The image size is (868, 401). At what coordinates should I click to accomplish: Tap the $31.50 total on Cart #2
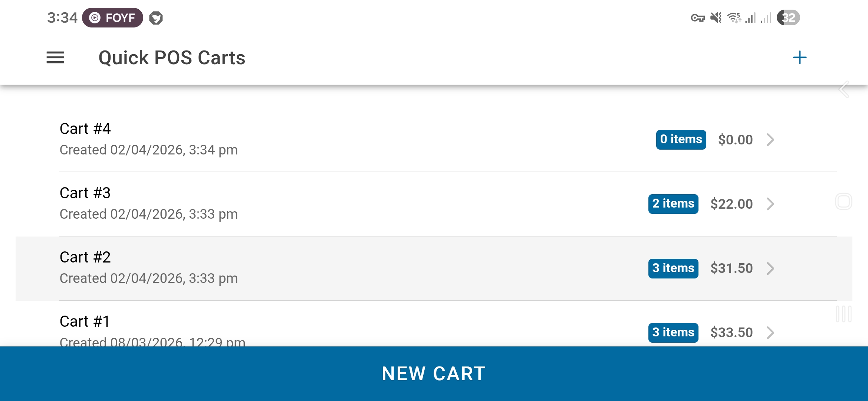[731, 268]
